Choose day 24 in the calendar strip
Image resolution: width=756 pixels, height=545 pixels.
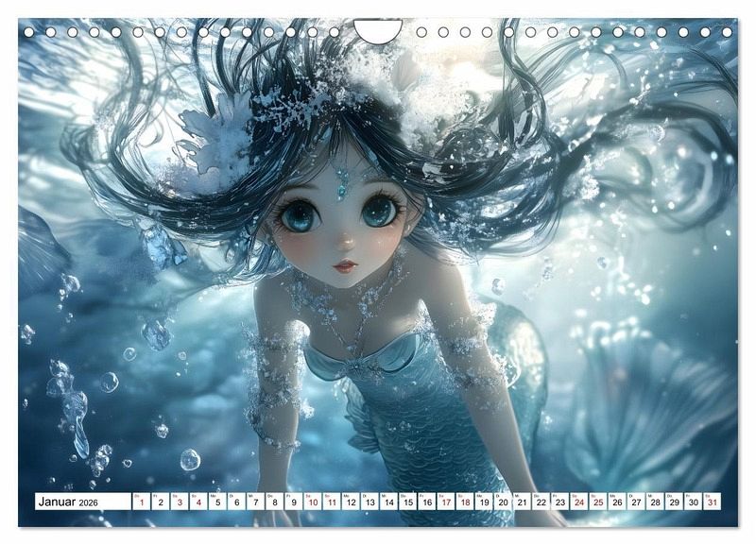click(579, 502)
